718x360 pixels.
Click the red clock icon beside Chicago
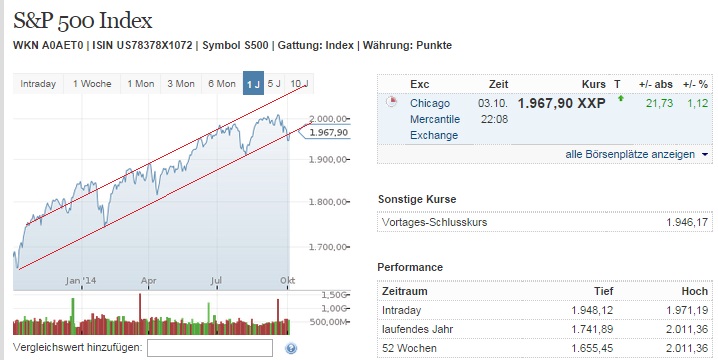tap(391, 102)
